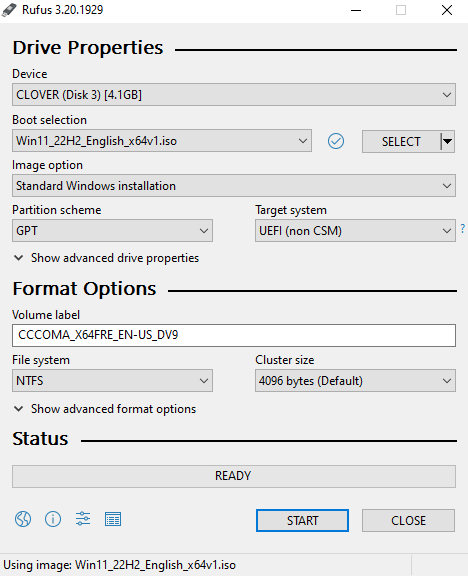Click the Volume label text field

click(234, 335)
